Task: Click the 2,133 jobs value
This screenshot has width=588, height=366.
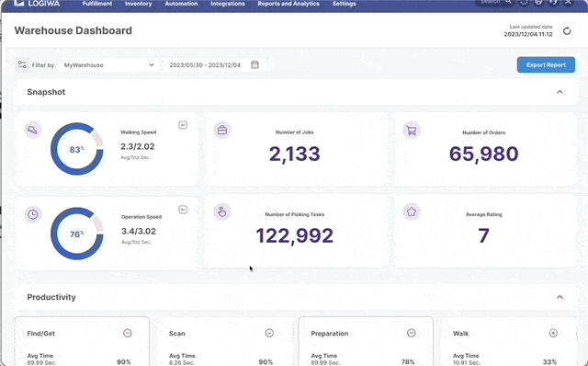Action: click(295, 154)
